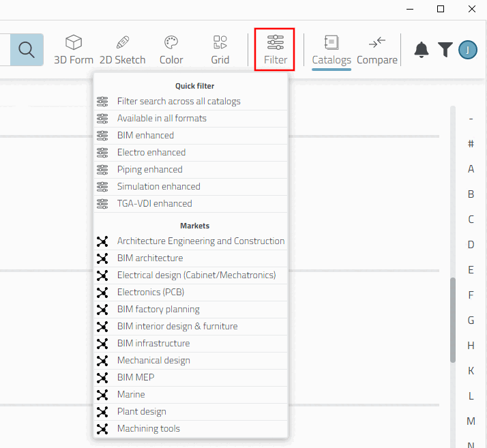Maximize the application window
Viewport: 487px width, 448px height.
[x=441, y=9]
